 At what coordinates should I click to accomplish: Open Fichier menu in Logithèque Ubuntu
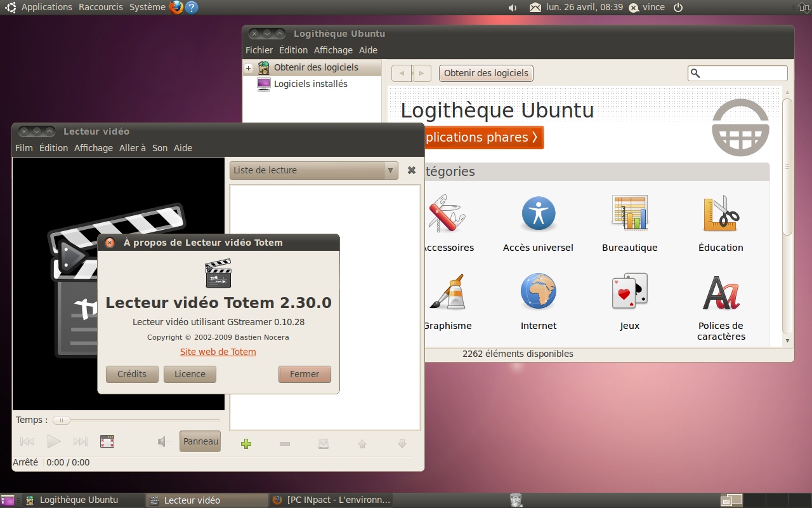click(259, 50)
